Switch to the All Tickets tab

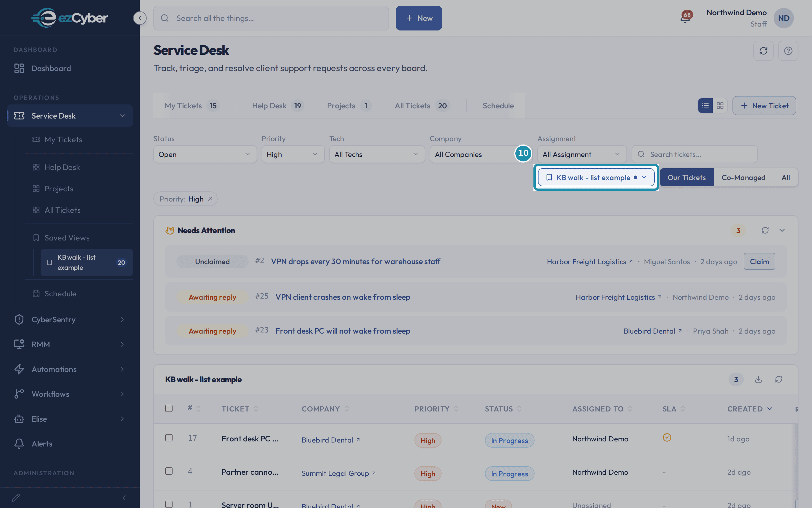pos(422,106)
